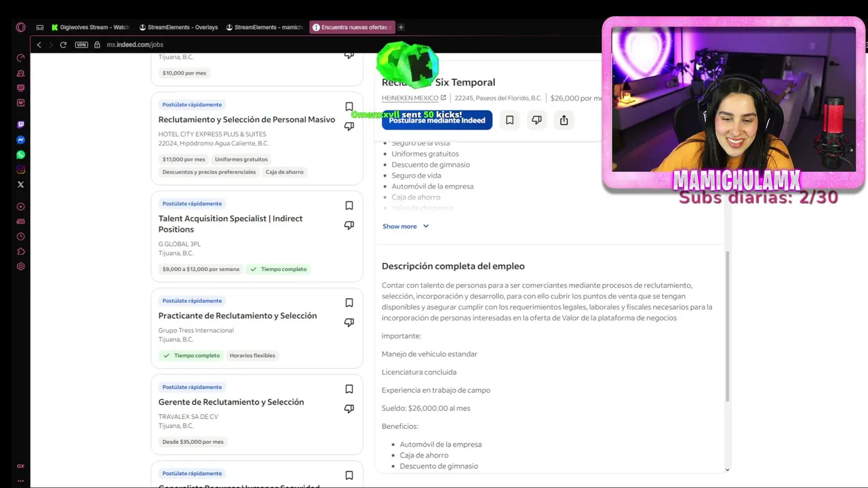Click the Horarios flexibles tag

pos(252,355)
